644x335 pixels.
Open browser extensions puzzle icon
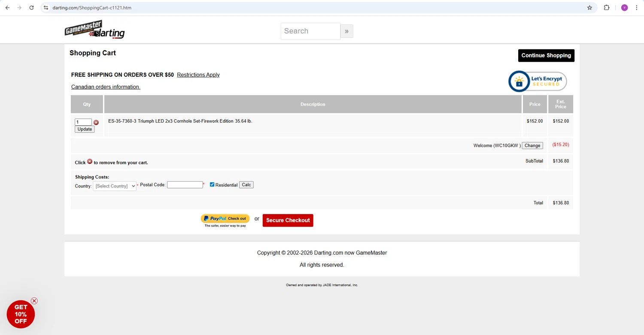click(607, 8)
